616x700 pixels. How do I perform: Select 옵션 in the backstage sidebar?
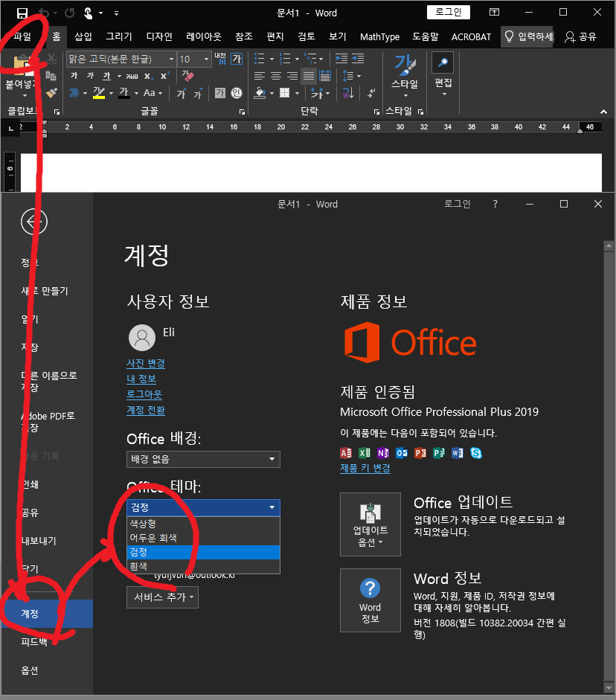tap(30, 670)
